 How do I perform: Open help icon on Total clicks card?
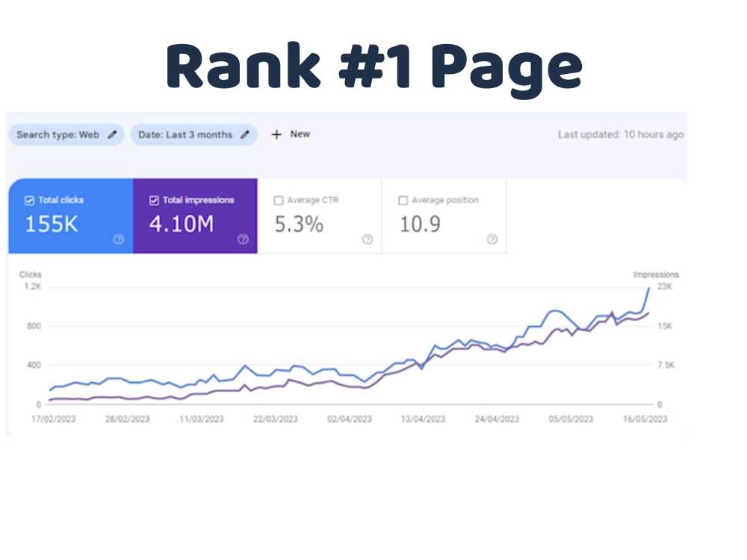coord(119,239)
